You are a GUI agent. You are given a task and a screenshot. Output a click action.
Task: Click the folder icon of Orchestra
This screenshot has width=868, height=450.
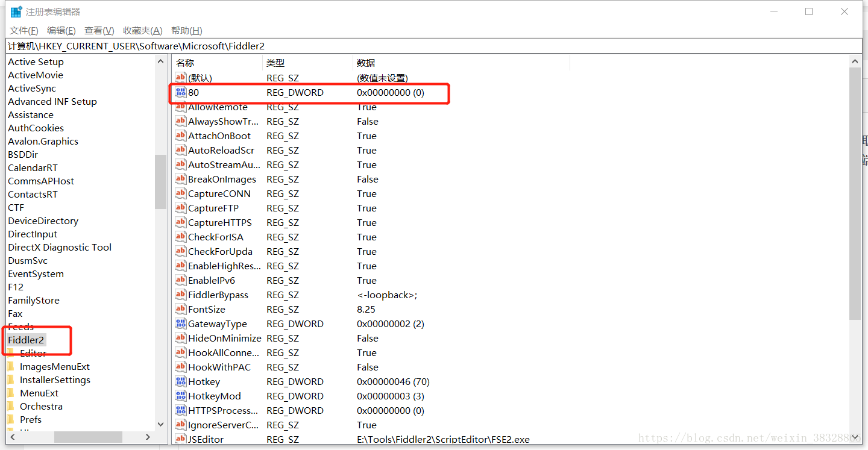click(x=10, y=406)
